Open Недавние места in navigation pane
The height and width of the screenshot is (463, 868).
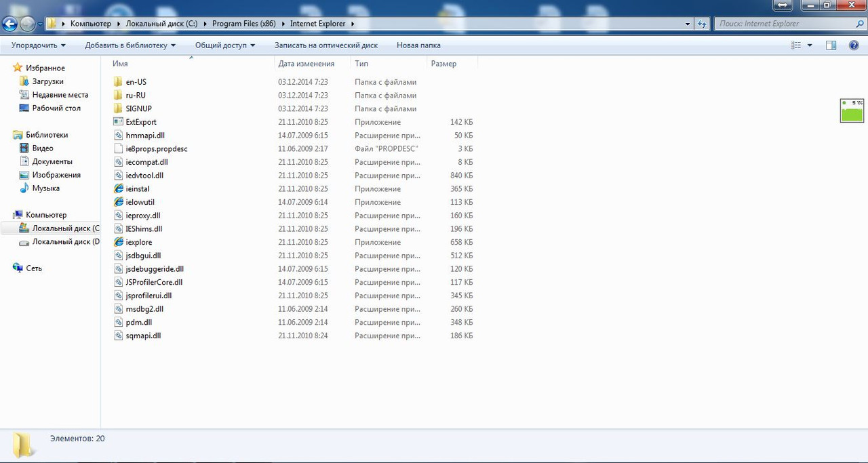60,95
